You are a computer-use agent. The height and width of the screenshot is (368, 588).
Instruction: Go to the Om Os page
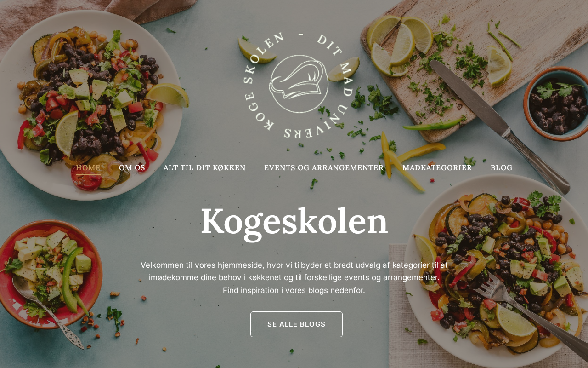click(132, 168)
